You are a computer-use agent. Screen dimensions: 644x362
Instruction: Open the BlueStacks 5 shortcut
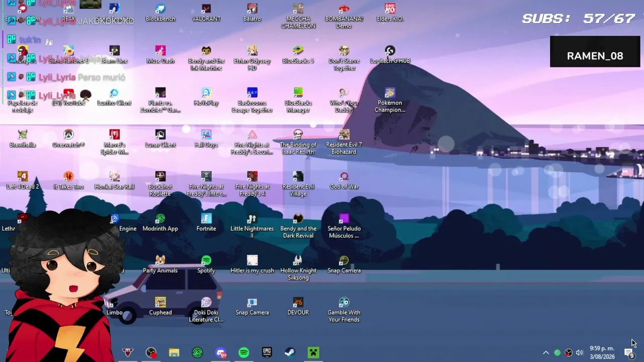[298, 55]
